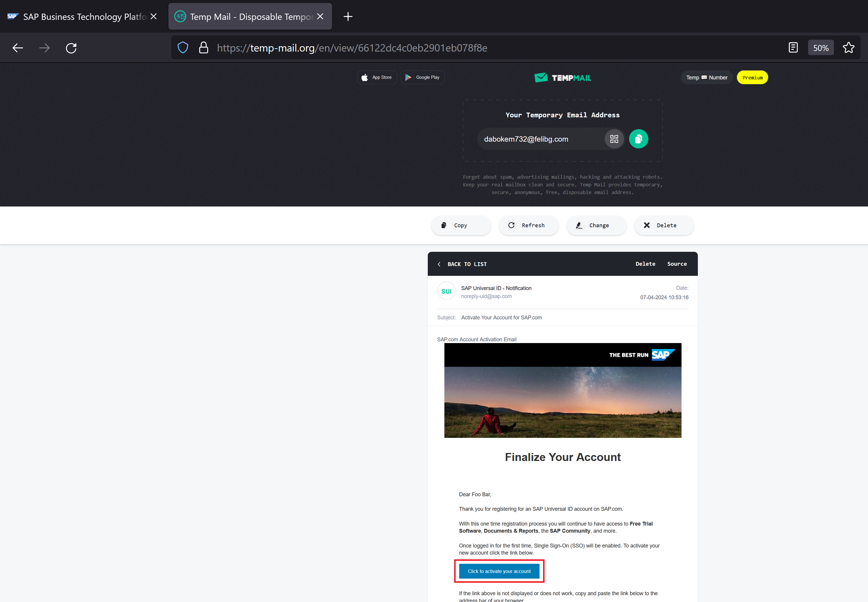This screenshot has height=602, width=868.
Task: Open a new browser tab with plus
Action: pyautogui.click(x=347, y=17)
